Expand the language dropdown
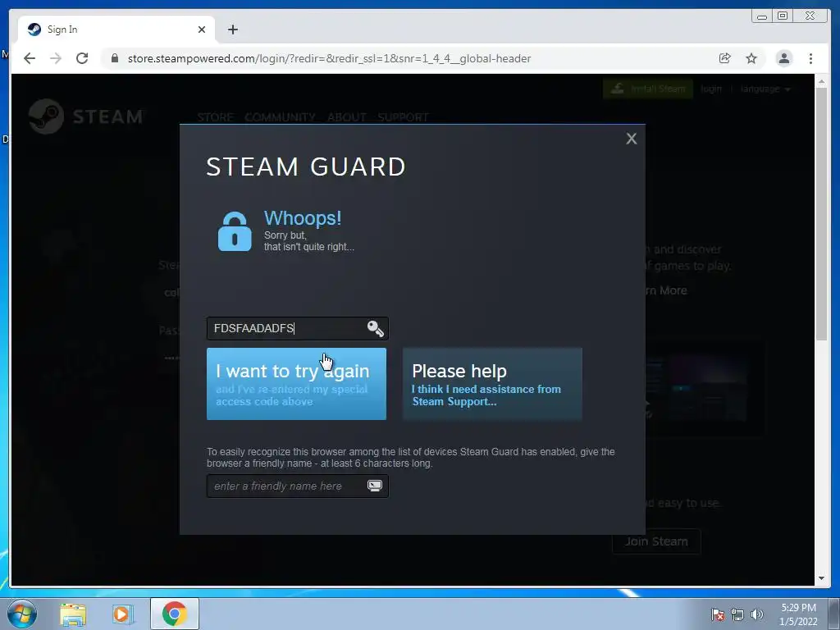This screenshot has width=840, height=630. coord(765,89)
